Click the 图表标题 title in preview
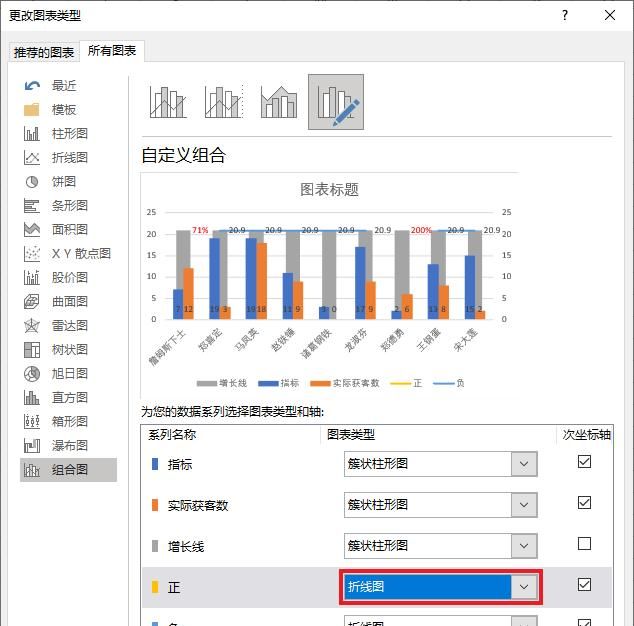Image resolution: width=634 pixels, height=626 pixels. [330, 190]
